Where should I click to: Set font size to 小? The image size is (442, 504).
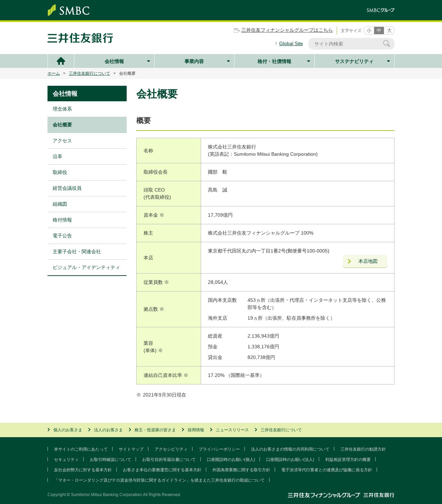(x=369, y=31)
